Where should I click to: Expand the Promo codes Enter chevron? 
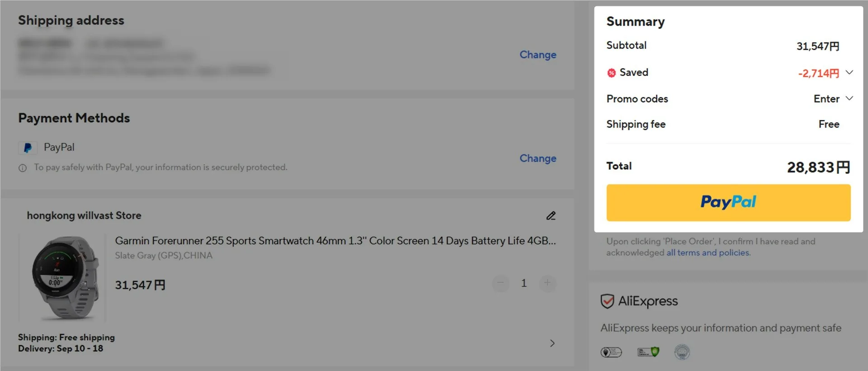[x=849, y=98]
